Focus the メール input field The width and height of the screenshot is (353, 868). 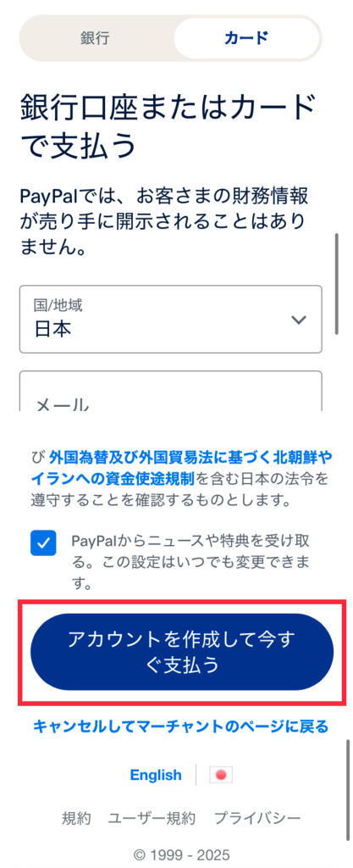point(171,391)
